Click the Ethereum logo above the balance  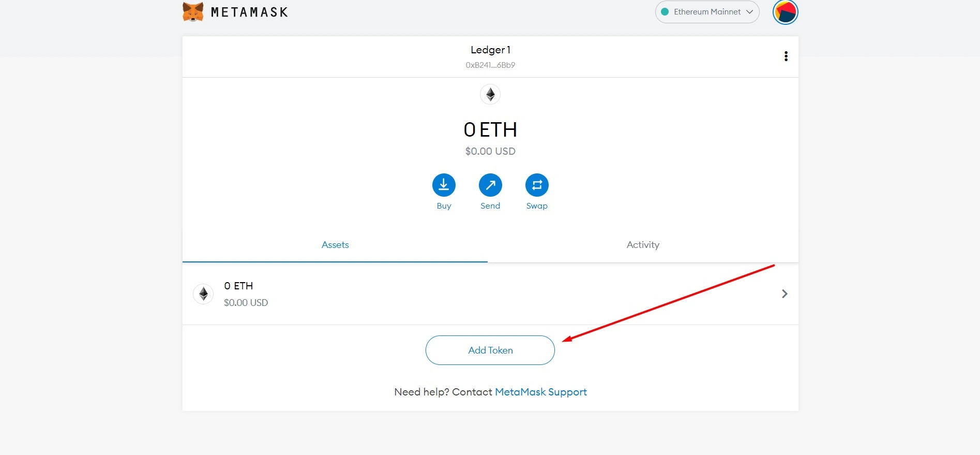coord(490,94)
